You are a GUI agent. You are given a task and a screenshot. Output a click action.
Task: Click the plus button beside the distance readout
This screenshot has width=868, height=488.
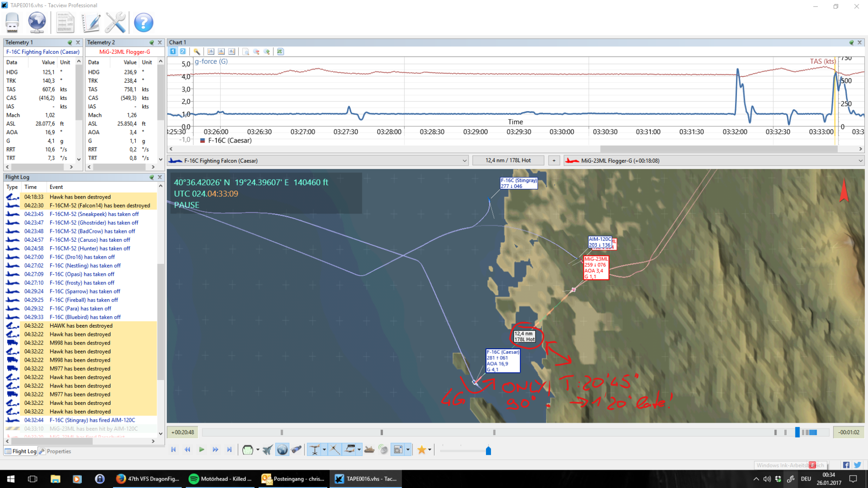pos(554,160)
